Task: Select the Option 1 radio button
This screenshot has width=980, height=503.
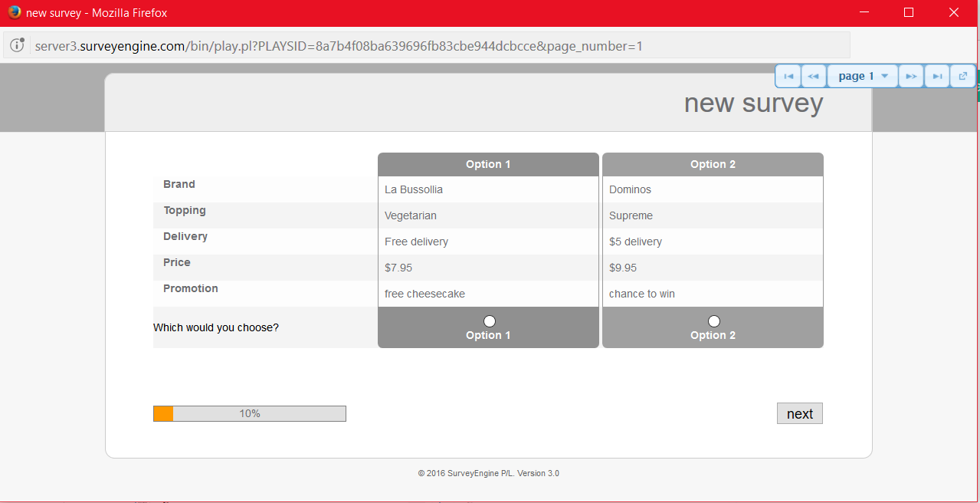Action: [490, 321]
